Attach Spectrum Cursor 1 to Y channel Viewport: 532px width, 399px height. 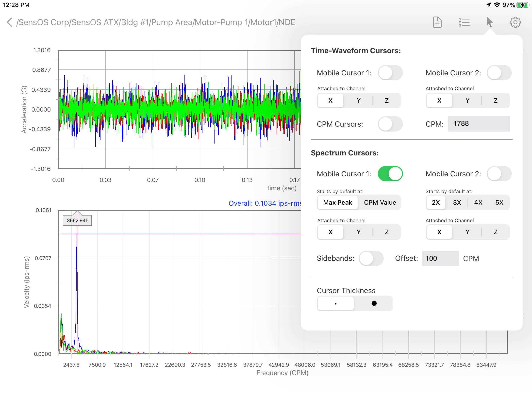(359, 232)
